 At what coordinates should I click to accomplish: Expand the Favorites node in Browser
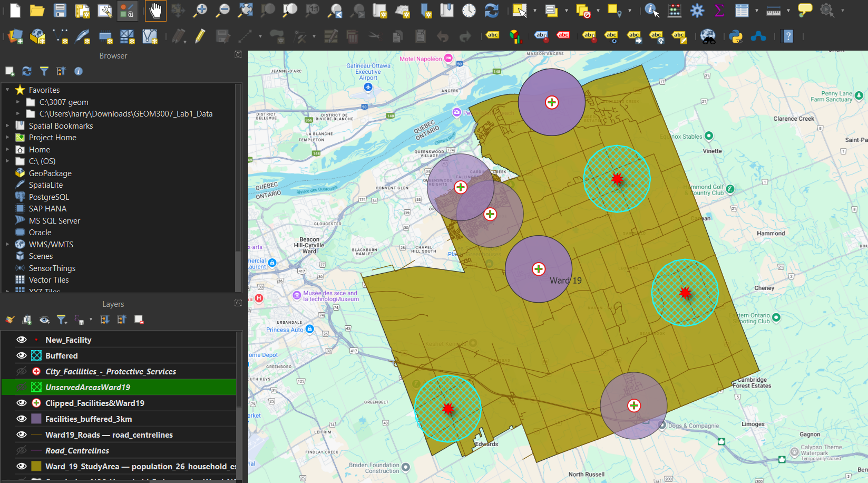click(7, 90)
